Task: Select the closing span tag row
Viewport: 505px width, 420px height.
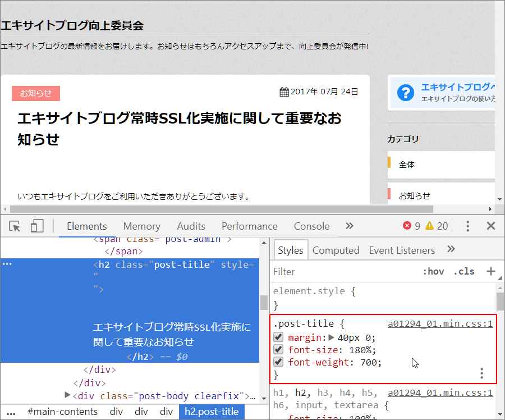Action: click(x=123, y=251)
